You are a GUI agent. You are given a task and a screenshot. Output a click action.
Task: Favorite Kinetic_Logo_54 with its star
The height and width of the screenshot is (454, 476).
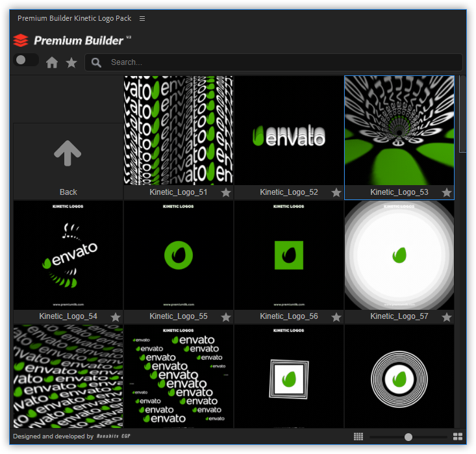[x=116, y=318]
